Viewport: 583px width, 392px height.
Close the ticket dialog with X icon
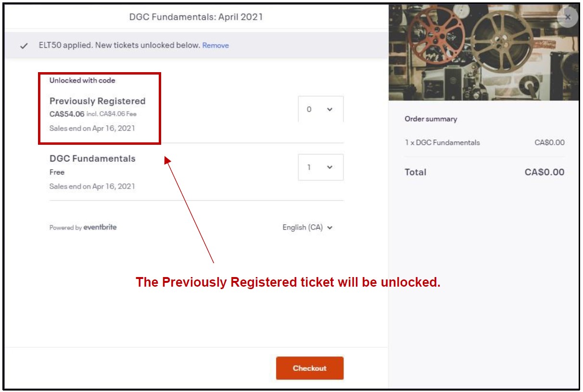click(568, 17)
